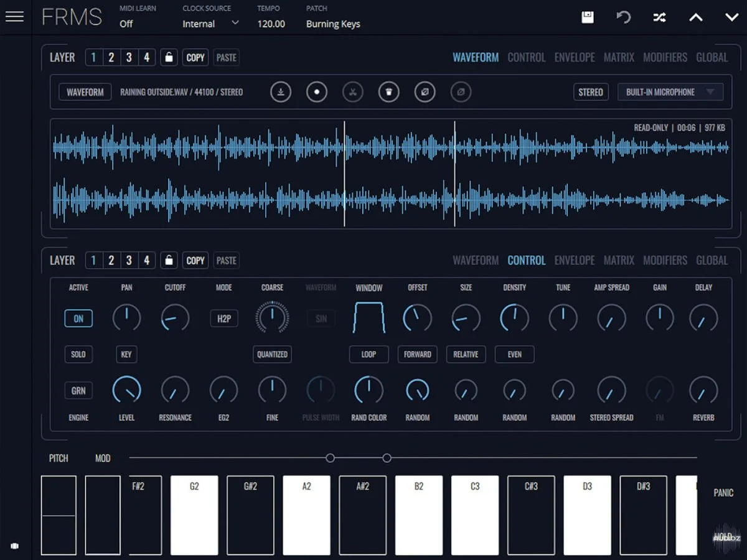
Task: Play the G#2 black key
Action: pyautogui.click(x=250, y=515)
